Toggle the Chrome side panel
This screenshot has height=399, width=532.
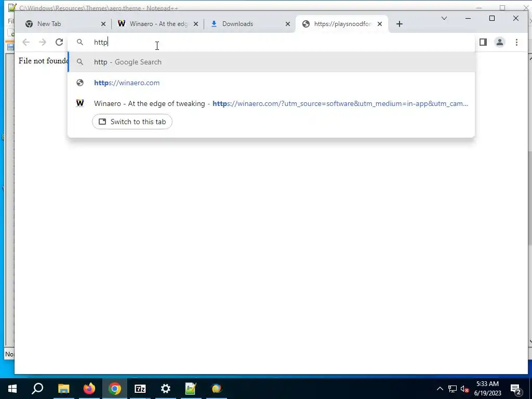pos(483,42)
